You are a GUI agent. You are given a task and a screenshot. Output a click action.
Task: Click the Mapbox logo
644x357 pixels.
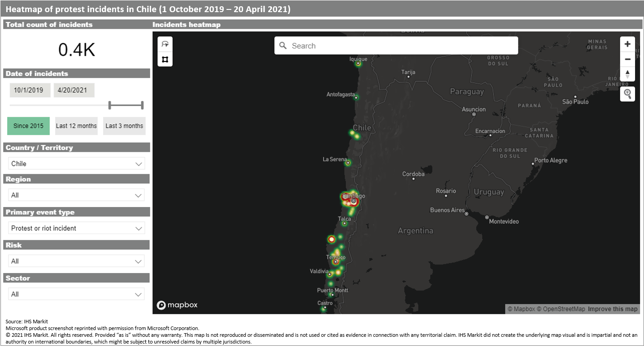click(177, 305)
